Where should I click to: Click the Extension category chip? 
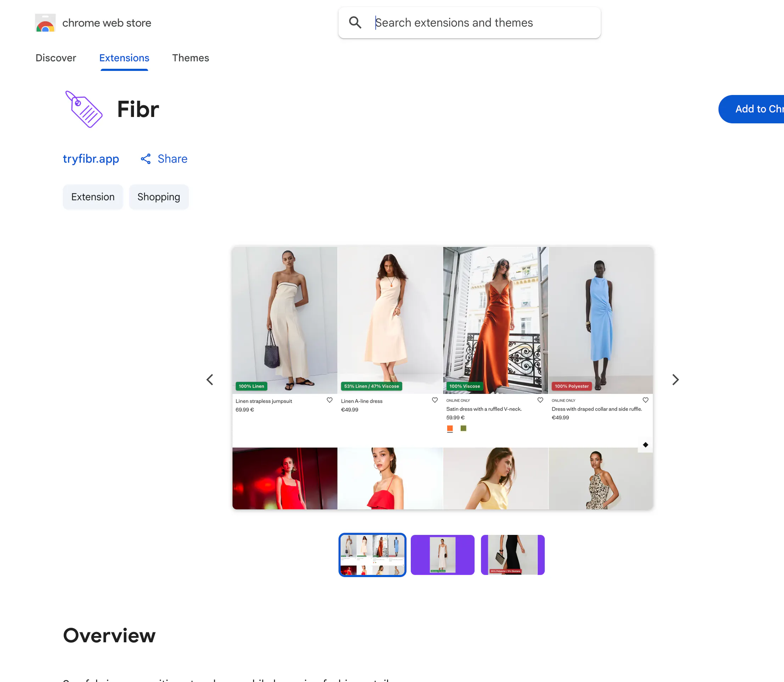tap(93, 197)
